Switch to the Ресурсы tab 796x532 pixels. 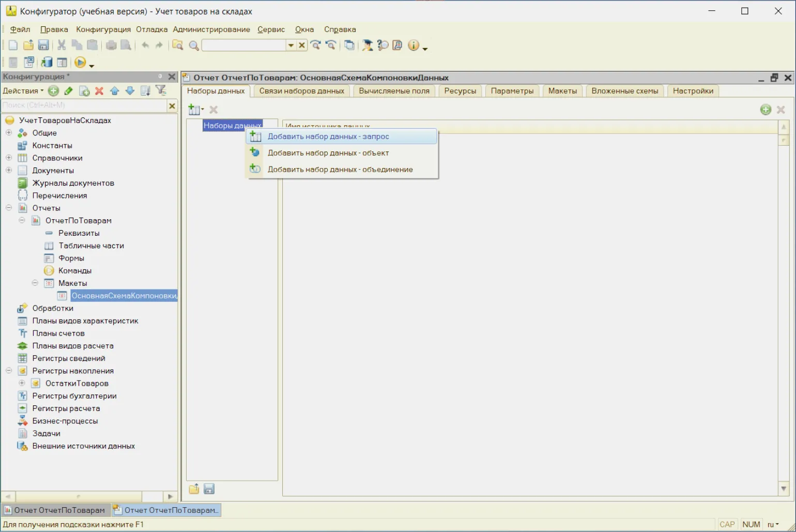(x=460, y=91)
